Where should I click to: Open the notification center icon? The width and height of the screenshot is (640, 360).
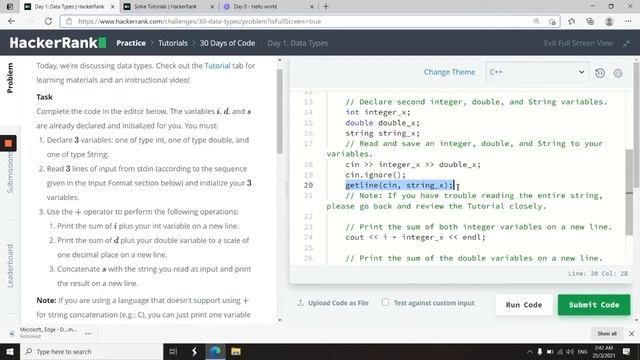click(x=626, y=351)
